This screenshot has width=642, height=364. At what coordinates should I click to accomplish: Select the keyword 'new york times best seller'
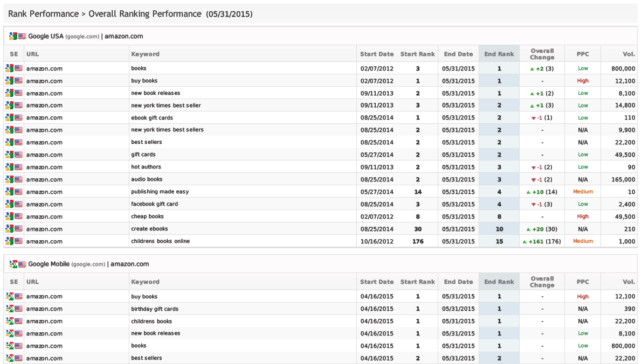point(165,106)
